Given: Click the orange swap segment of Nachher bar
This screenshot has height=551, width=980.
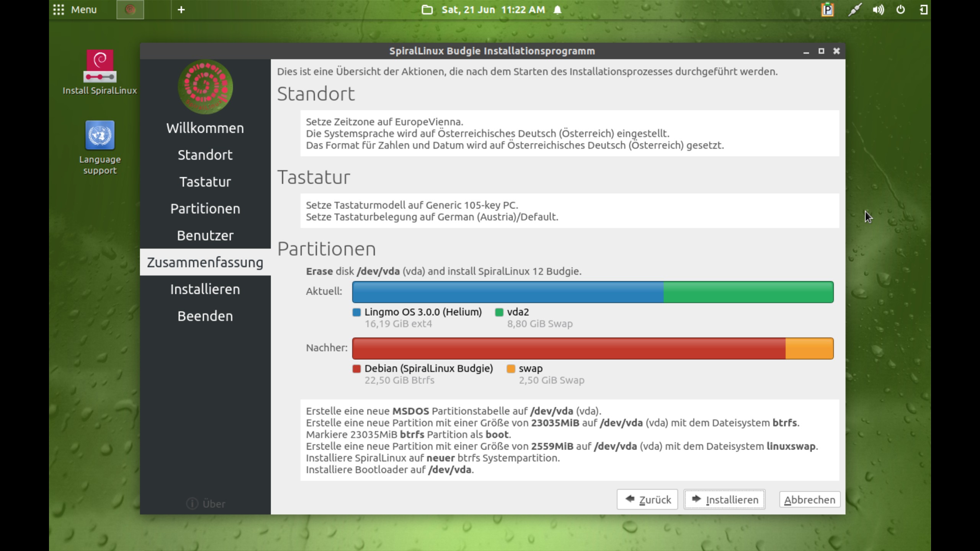Looking at the screenshot, I should 809,349.
